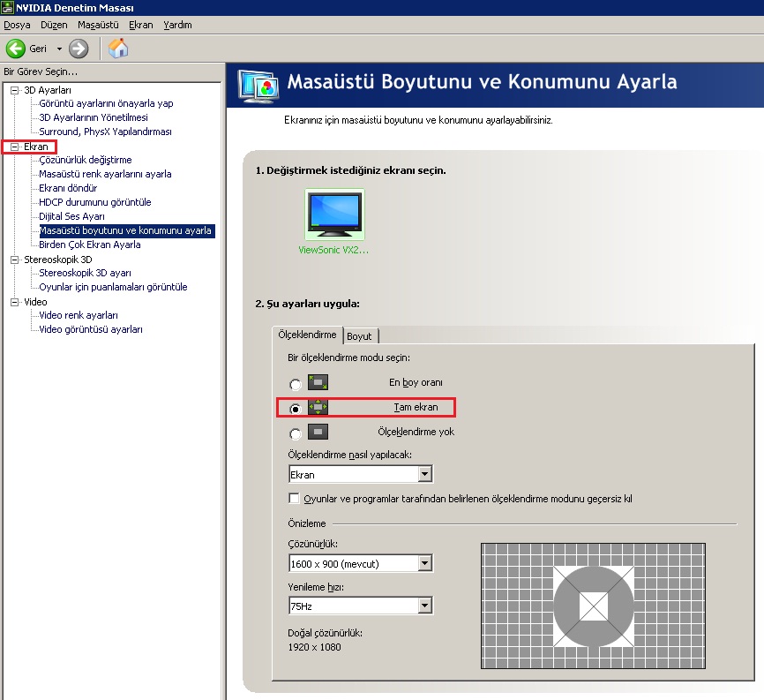Open Video renk ayarları page
The height and width of the screenshot is (700, 764).
(79, 315)
